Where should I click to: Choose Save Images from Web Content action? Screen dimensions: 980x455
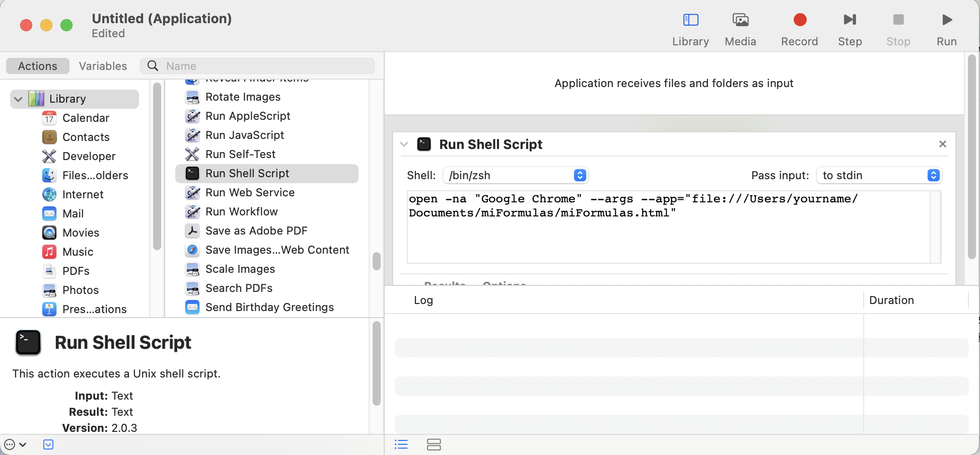pos(267,250)
